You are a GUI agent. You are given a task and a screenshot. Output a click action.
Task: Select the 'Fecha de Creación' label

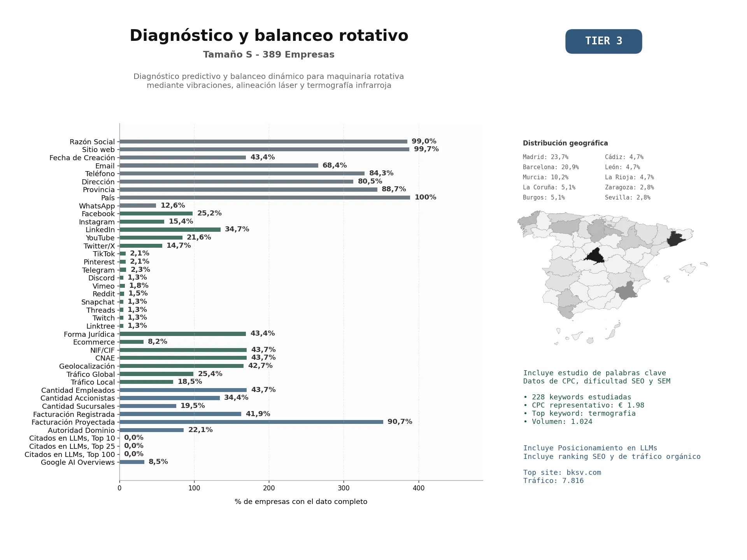tap(82, 158)
